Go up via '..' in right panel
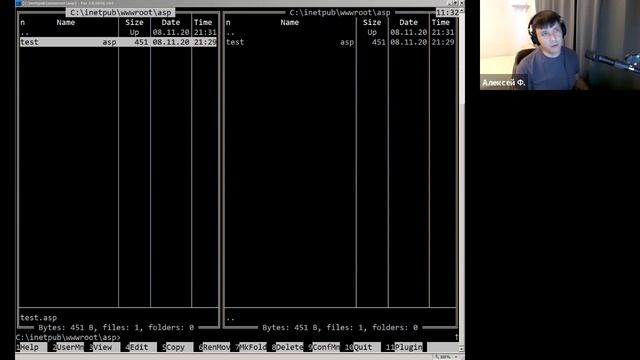 point(230,32)
